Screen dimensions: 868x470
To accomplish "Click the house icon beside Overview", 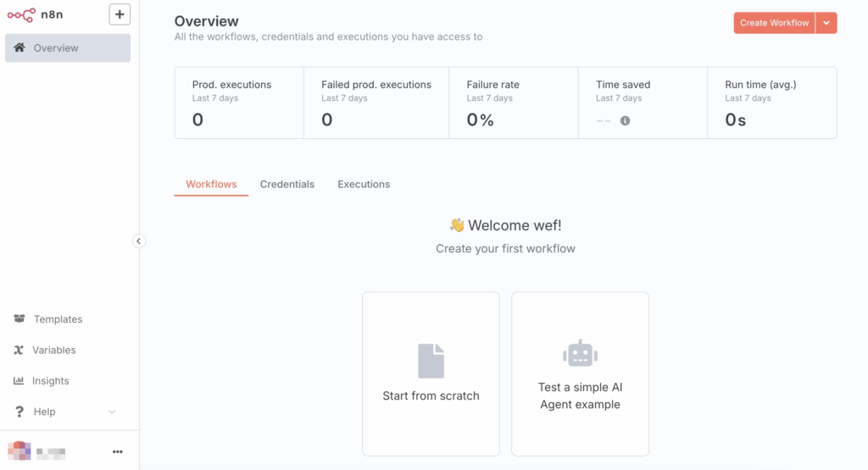I will 19,47.
